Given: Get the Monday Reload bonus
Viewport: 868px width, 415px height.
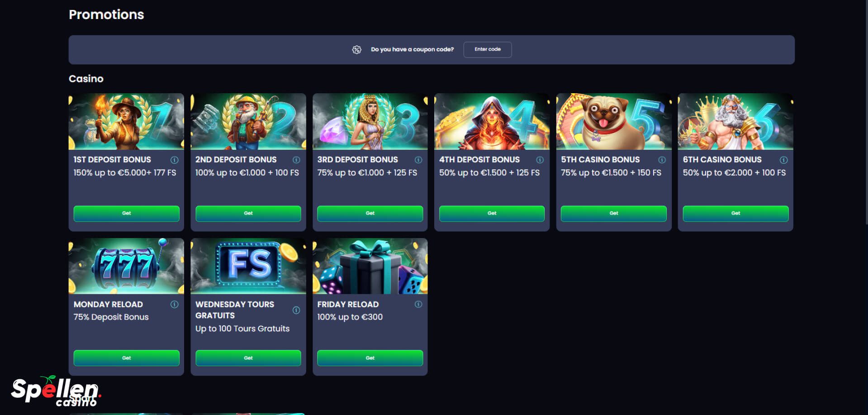Looking at the screenshot, I should (127, 358).
